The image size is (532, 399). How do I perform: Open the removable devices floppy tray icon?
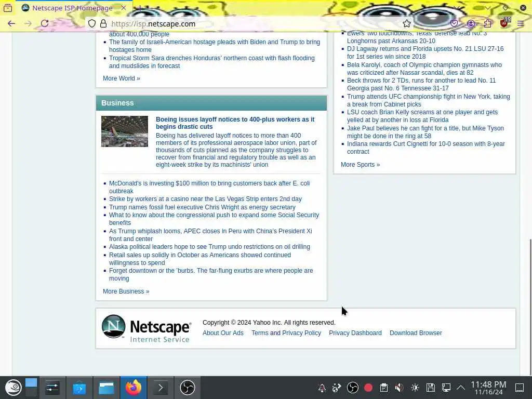(431, 388)
